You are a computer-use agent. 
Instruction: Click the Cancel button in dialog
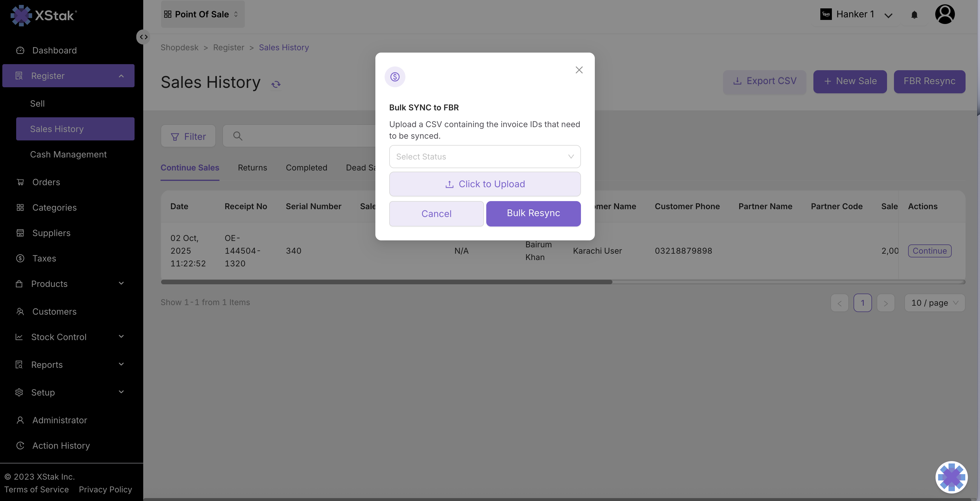pyautogui.click(x=436, y=214)
